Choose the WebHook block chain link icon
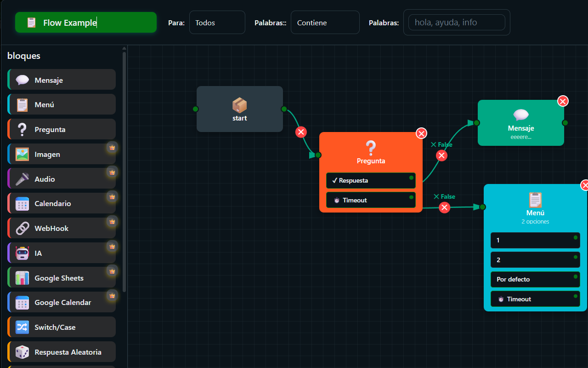The image size is (588, 368). 22,229
